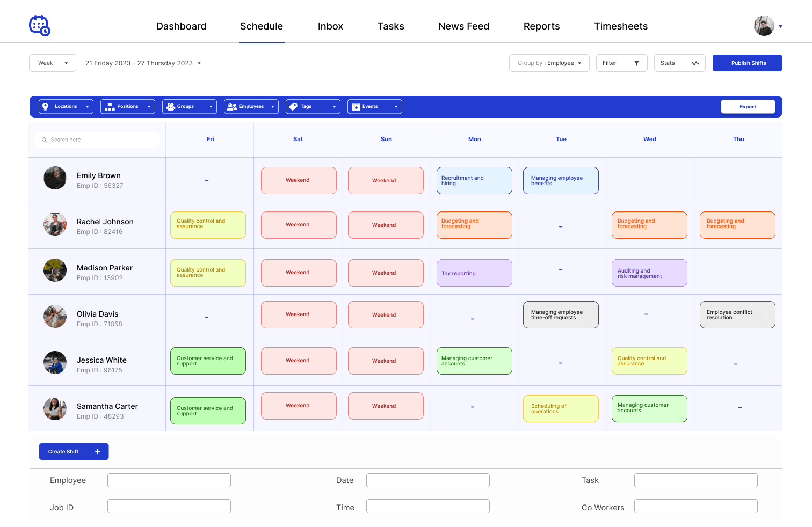Click the Locations pin icon
Image resolution: width=812 pixels, height=527 pixels.
click(x=46, y=106)
